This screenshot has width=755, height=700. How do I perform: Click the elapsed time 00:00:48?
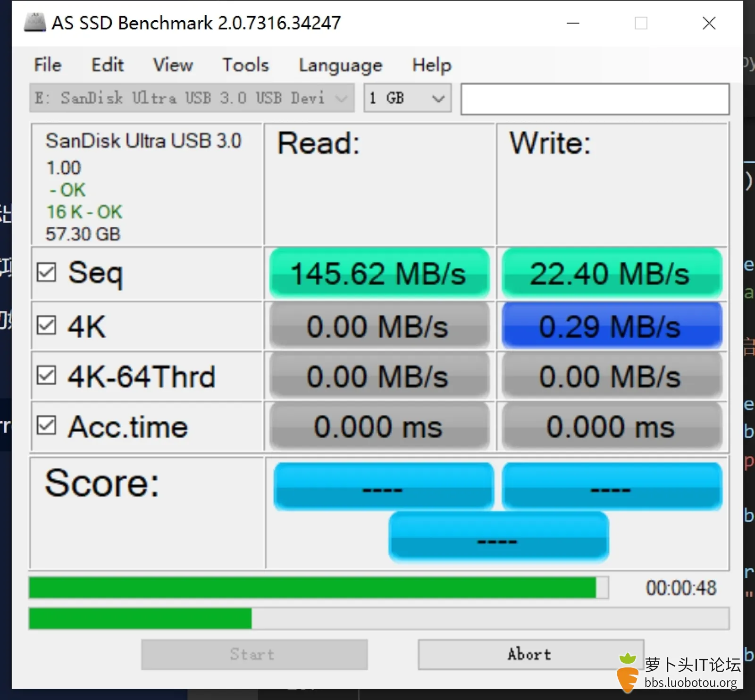(x=681, y=588)
